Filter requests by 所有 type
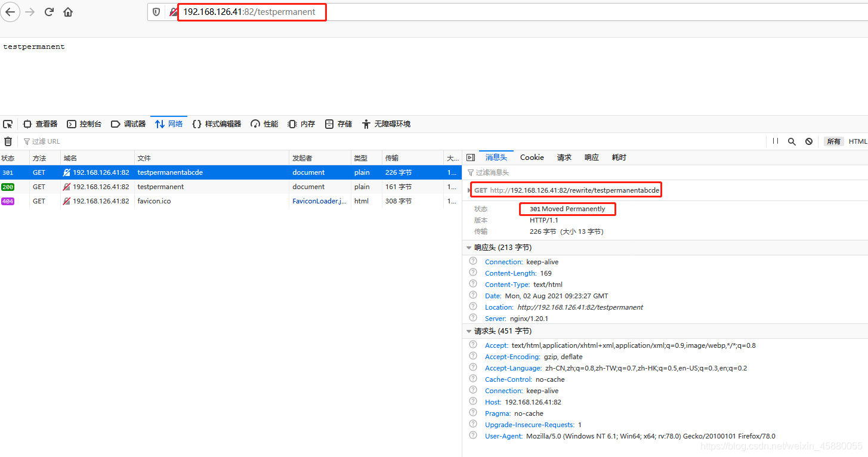The height and width of the screenshot is (457, 868). coord(833,141)
